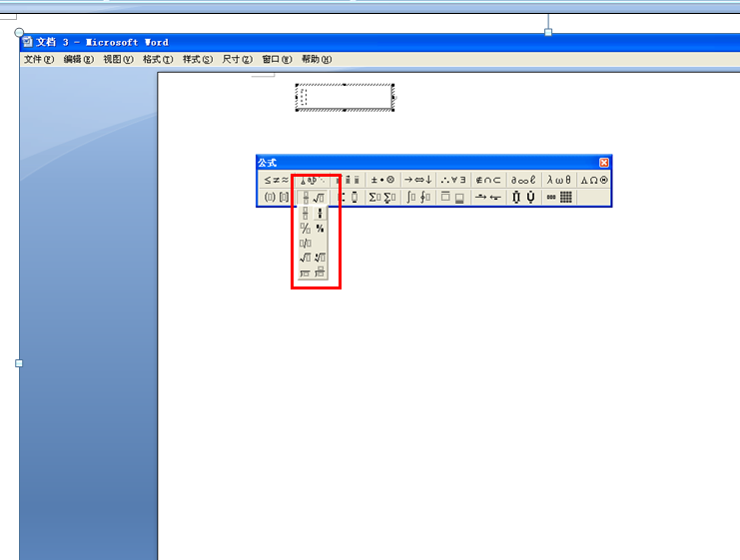Insert the full-size slanted fraction template
This screenshot has height=560, width=740.
tap(306, 229)
